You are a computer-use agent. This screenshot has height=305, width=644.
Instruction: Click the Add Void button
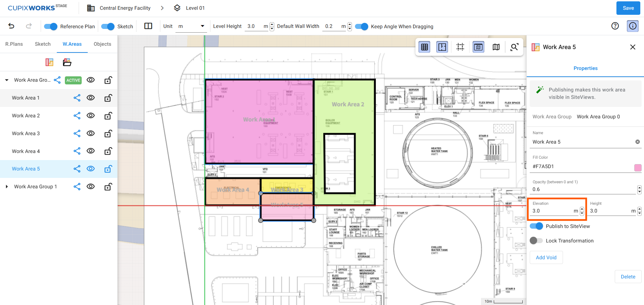(x=546, y=258)
